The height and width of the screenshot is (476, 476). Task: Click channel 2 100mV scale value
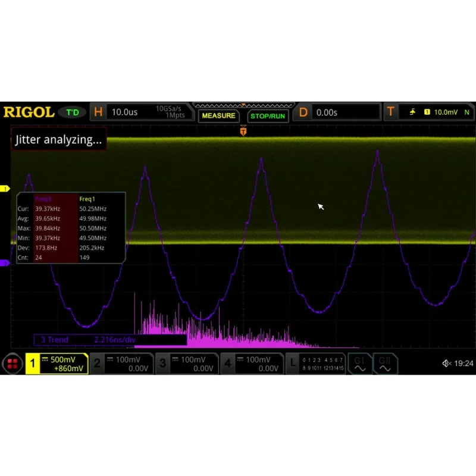tap(128, 360)
